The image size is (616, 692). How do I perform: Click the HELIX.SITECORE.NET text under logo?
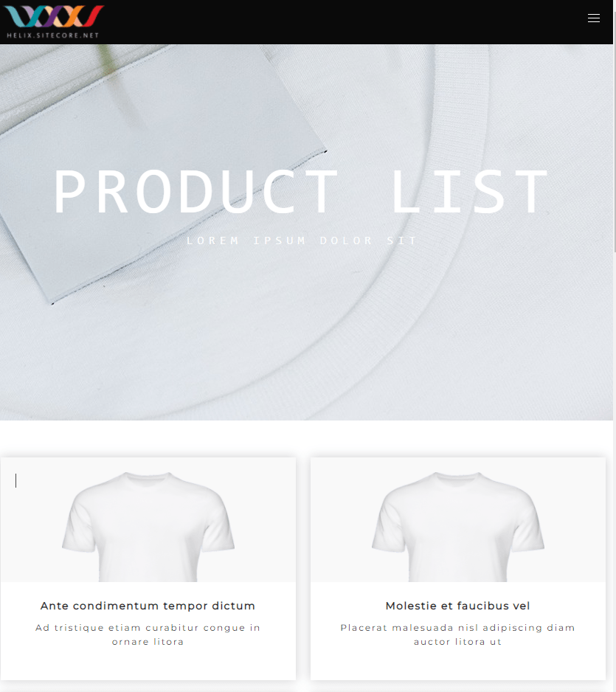[x=53, y=35]
